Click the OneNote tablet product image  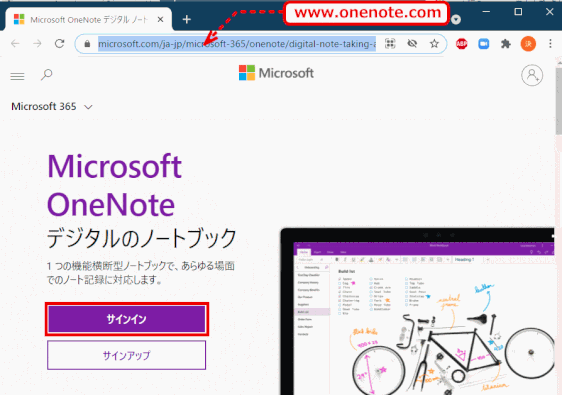pyautogui.click(x=418, y=311)
